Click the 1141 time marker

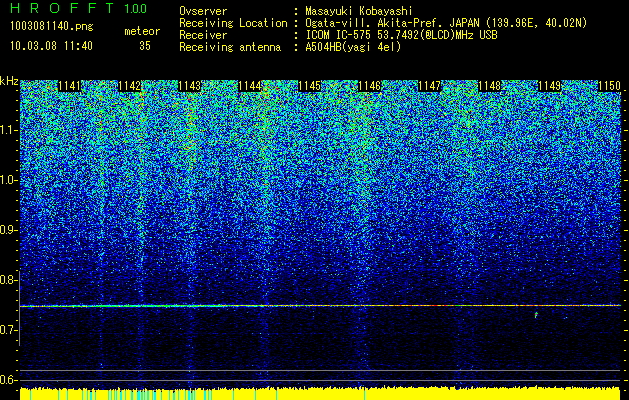click(x=70, y=86)
